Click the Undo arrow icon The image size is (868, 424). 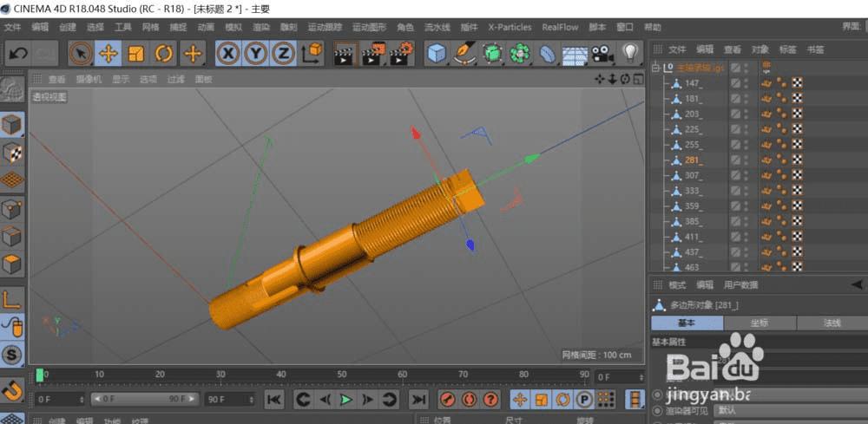pos(18,54)
